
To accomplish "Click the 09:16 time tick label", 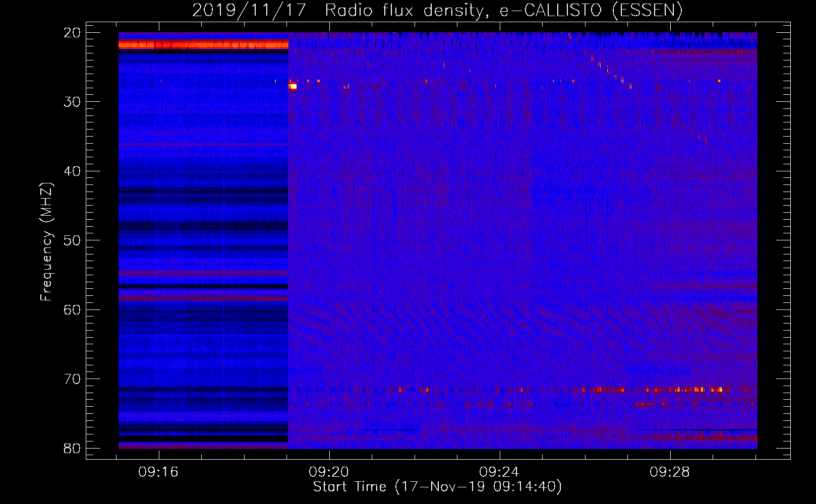I will [x=159, y=472].
